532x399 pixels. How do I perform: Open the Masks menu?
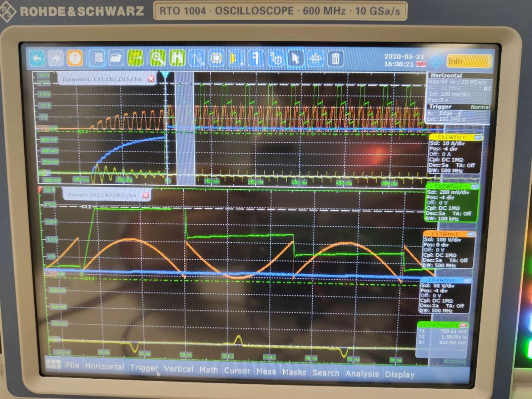pos(294,372)
